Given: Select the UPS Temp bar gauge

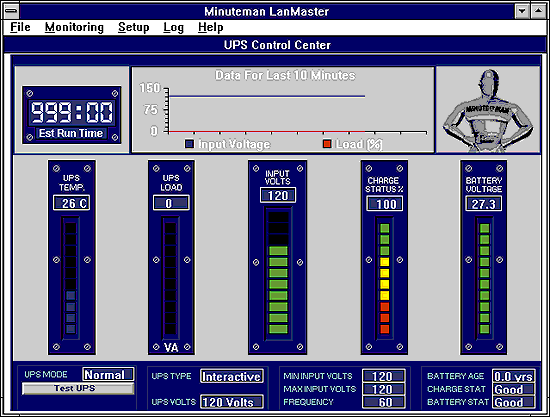Looking at the screenshot, I should coord(71,278).
